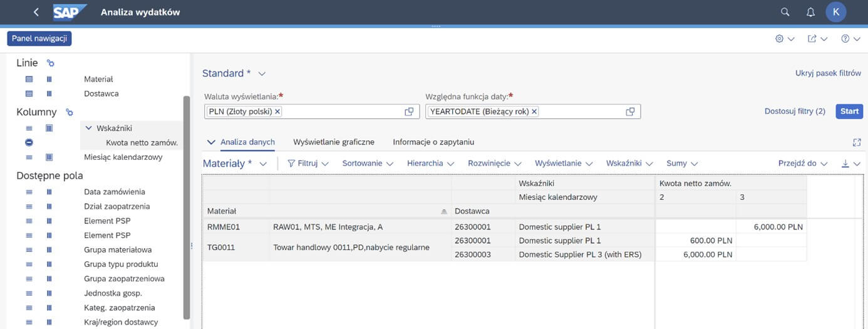Viewport: 868px width, 329px height.
Task: Switch to Wyświetlanie graficzne tab
Action: click(334, 142)
